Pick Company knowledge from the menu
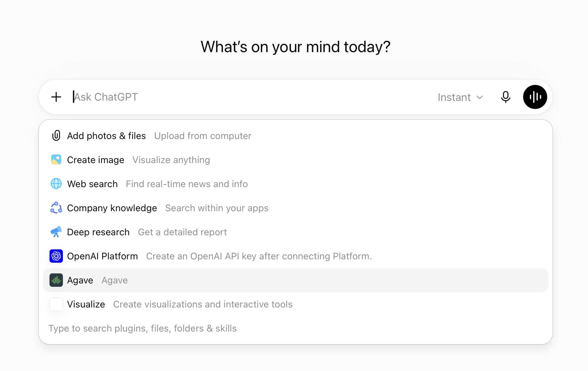 (x=296, y=208)
